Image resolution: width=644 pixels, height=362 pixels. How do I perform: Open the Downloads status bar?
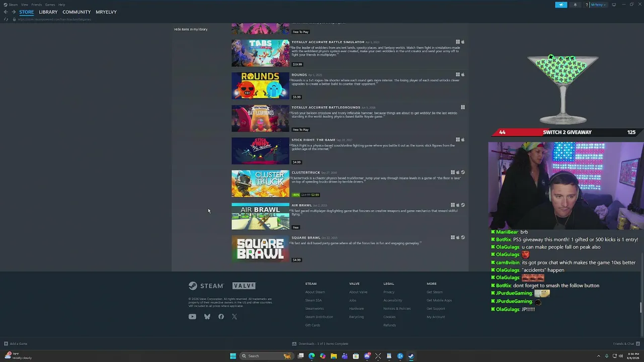pyautogui.click(x=320, y=344)
